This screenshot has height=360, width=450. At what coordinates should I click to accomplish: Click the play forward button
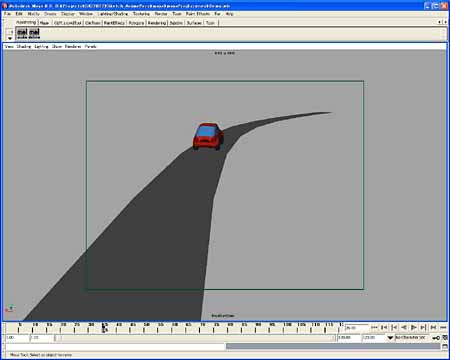click(x=414, y=328)
